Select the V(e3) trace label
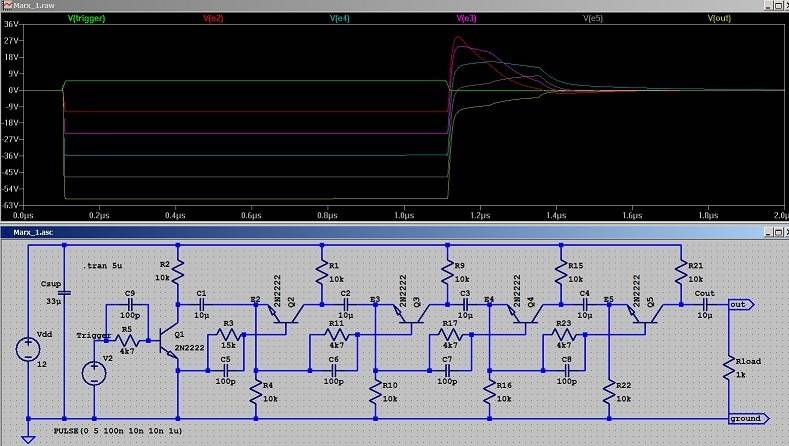Image resolution: width=789 pixels, height=446 pixels. (467, 18)
